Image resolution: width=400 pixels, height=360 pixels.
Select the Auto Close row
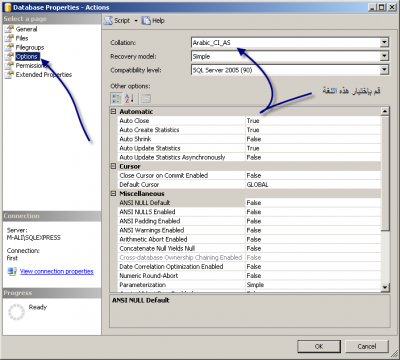249,121
